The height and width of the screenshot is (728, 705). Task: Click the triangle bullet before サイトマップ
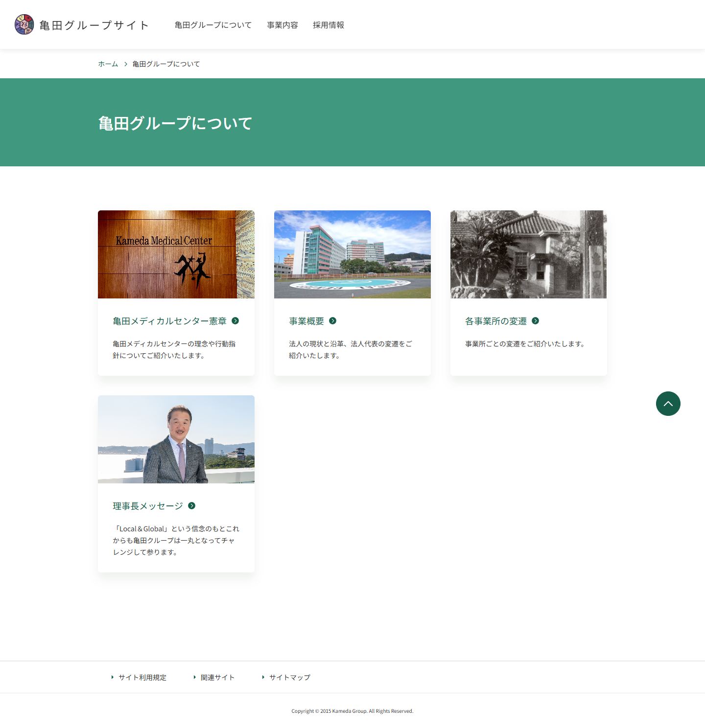[x=263, y=677]
